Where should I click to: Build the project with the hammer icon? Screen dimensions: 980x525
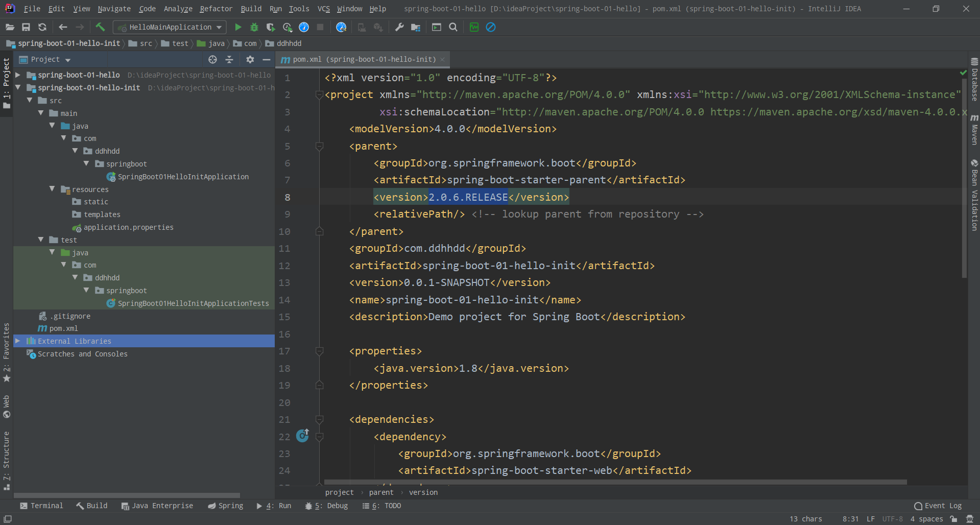point(100,27)
